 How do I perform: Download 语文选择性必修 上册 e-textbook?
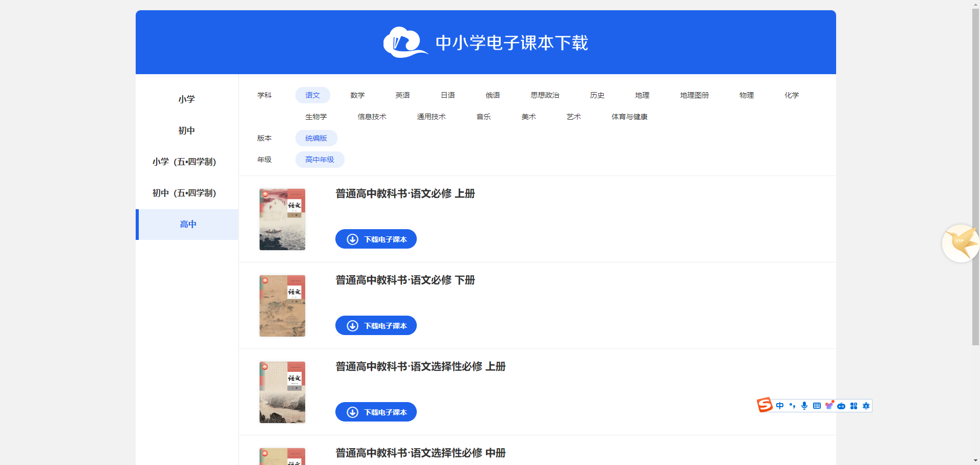coord(376,412)
